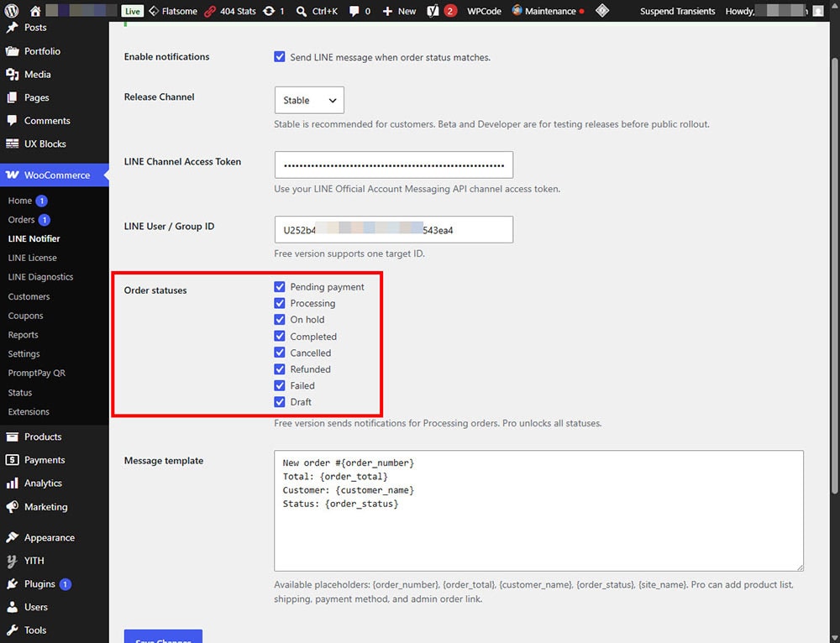The width and height of the screenshot is (840, 643).
Task: Open Ctrl+K search magnifier icon
Action: click(x=302, y=11)
